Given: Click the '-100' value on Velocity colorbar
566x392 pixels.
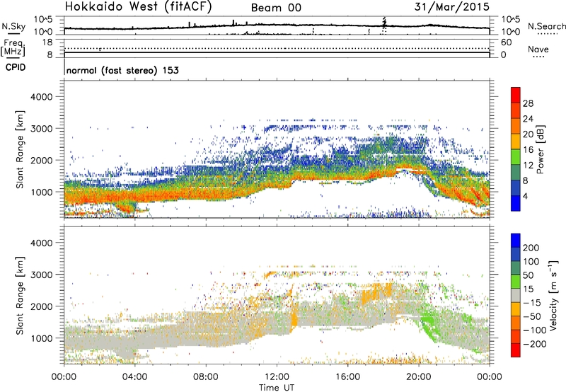Looking at the screenshot, I should click(x=535, y=330).
